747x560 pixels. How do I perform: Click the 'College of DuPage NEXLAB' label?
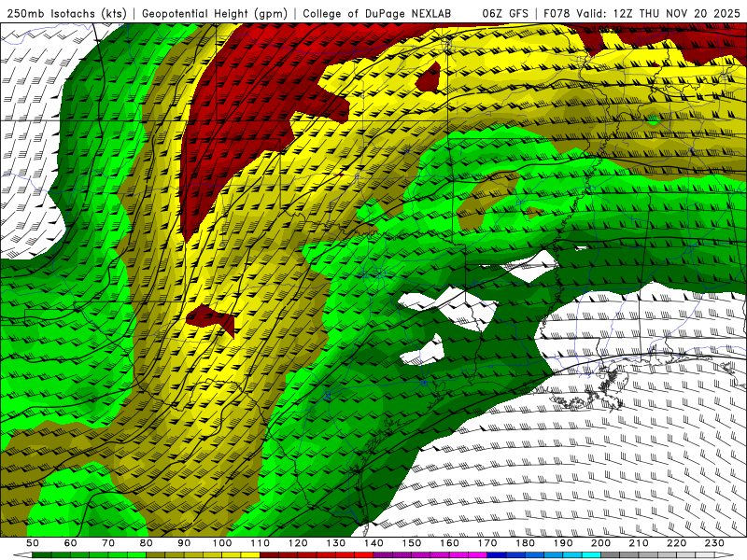pos(377,13)
